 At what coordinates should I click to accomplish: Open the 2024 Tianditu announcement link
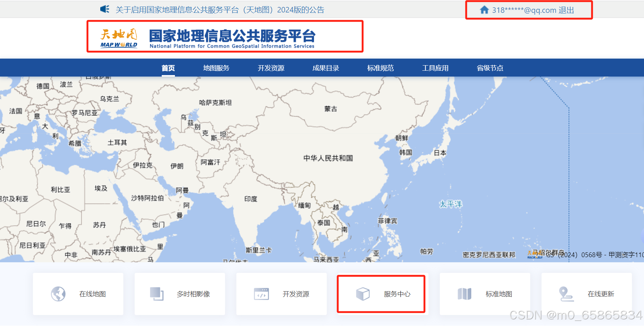pyautogui.click(x=220, y=10)
